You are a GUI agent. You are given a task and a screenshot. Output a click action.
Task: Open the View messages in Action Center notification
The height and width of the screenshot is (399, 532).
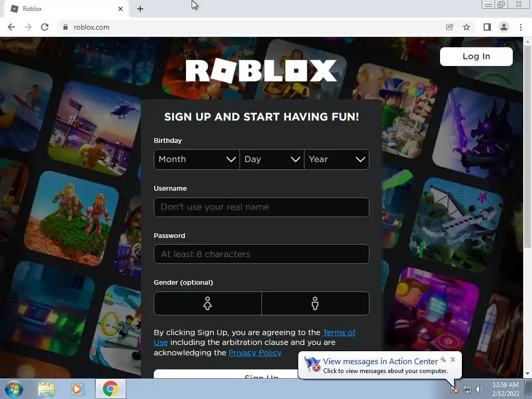coord(380,362)
